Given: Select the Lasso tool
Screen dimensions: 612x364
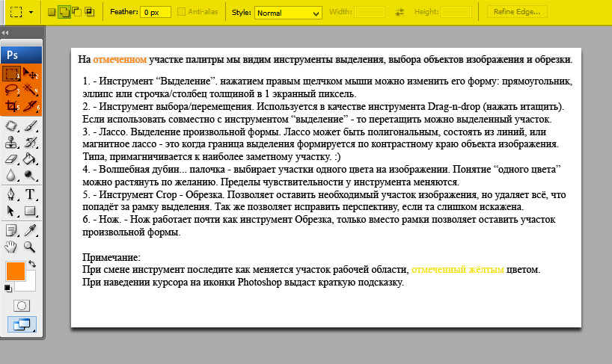Looking at the screenshot, I should pyautogui.click(x=11, y=90).
